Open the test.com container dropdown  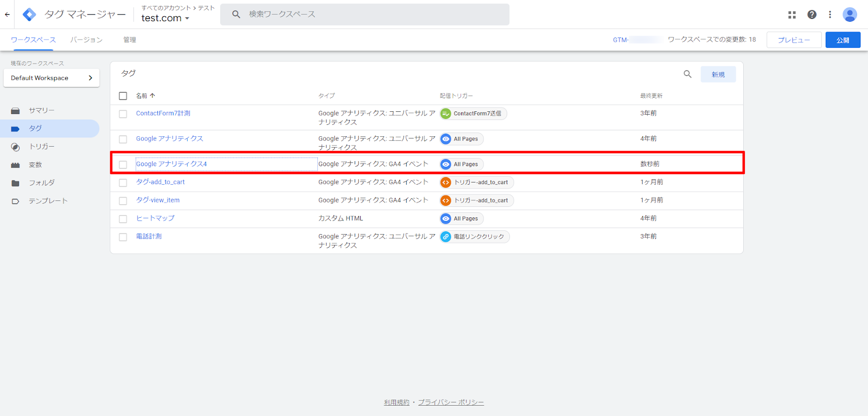165,18
